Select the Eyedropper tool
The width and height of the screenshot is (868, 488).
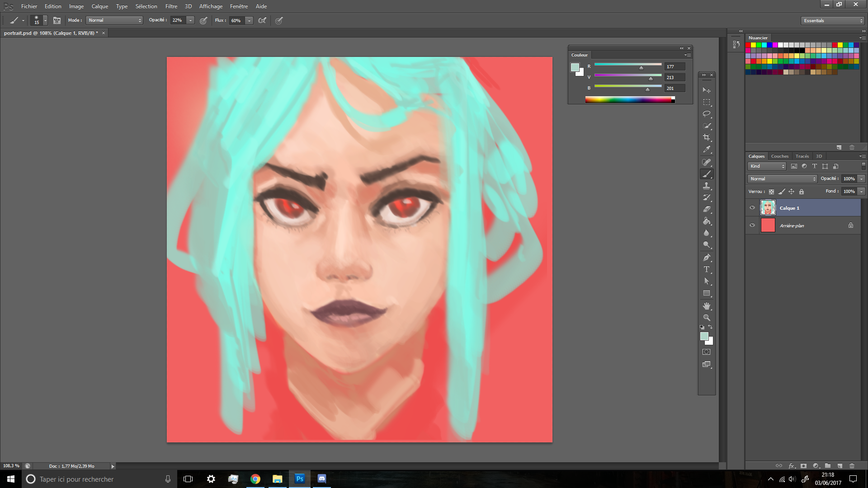click(x=707, y=150)
